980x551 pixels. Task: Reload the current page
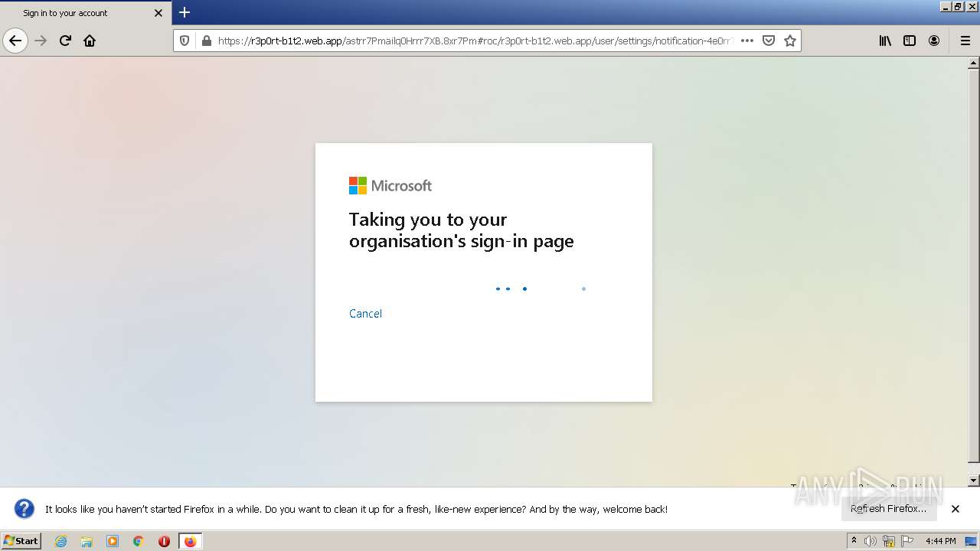pos(66,41)
